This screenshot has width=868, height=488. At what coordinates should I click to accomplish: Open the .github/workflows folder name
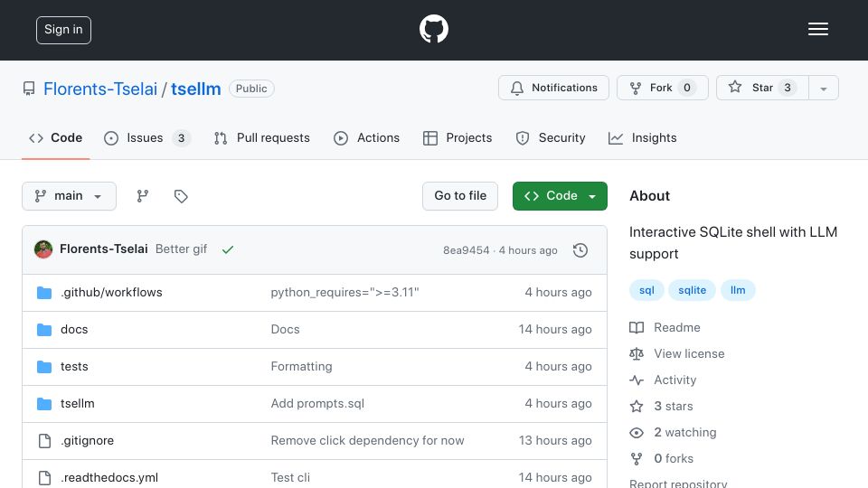coord(111,292)
